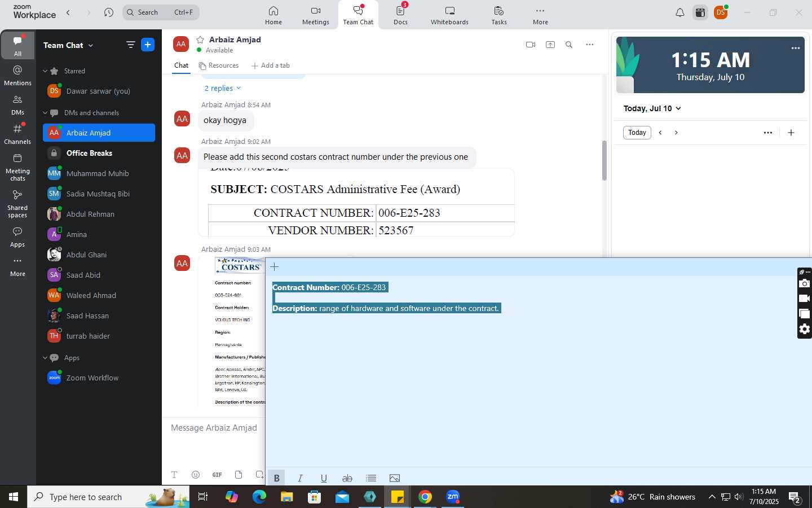Click the Today button in calendar panel
812x508 pixels.
point(637,133)
